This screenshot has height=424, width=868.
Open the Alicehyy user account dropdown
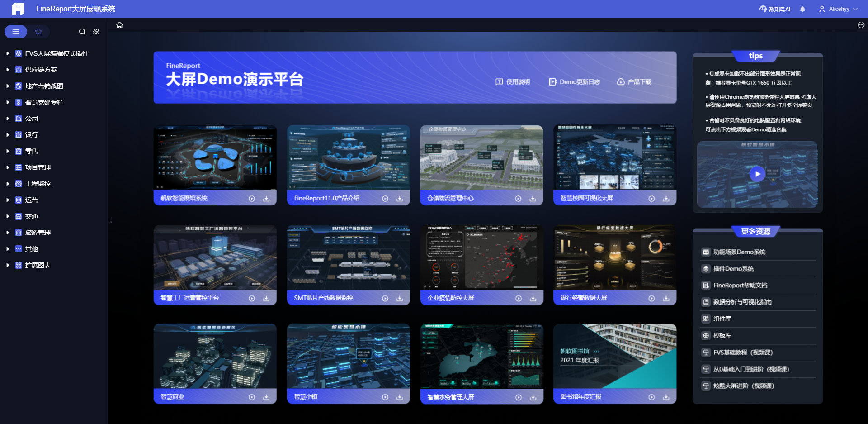click(x=838, y=9)
